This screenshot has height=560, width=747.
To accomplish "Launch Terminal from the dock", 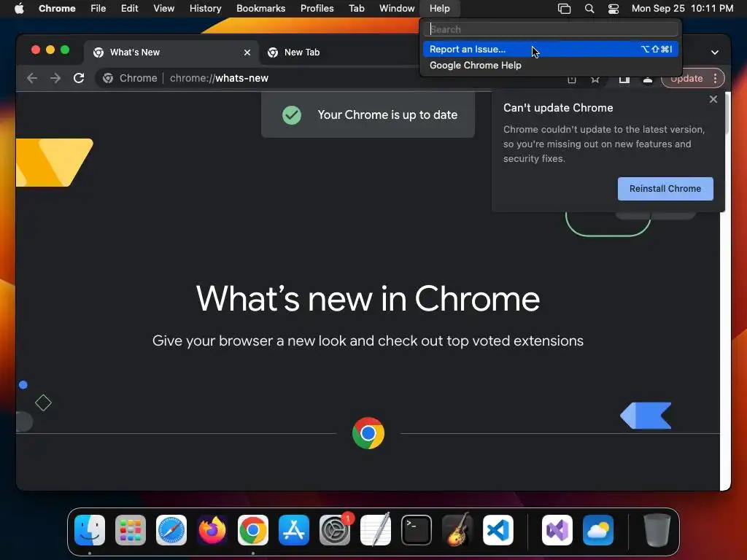I will coord(417,530).
